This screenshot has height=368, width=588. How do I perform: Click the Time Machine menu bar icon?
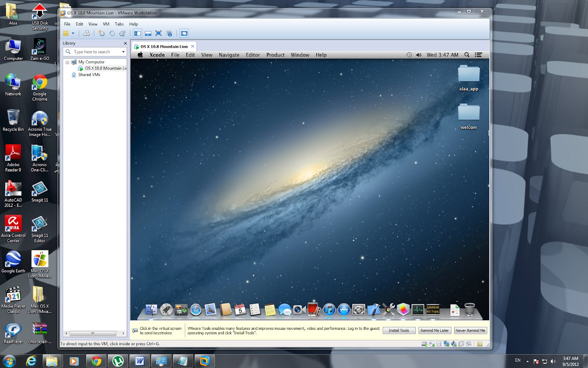pyautogui.click(x=409, y=55)
